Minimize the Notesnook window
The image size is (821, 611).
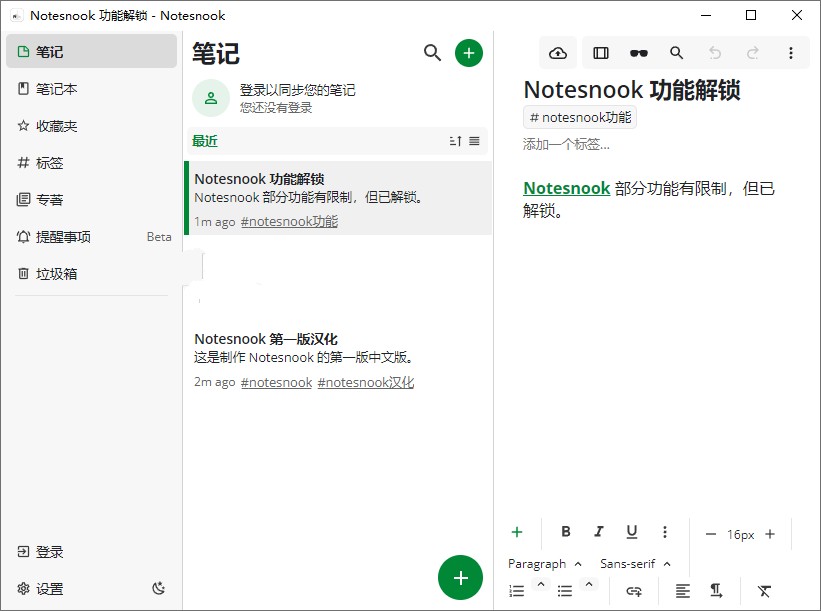706,15
